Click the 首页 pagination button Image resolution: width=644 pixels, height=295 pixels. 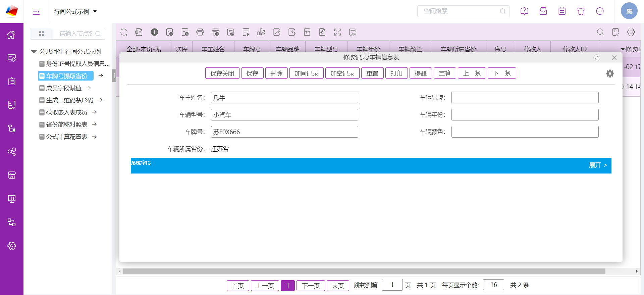(238, 286)
